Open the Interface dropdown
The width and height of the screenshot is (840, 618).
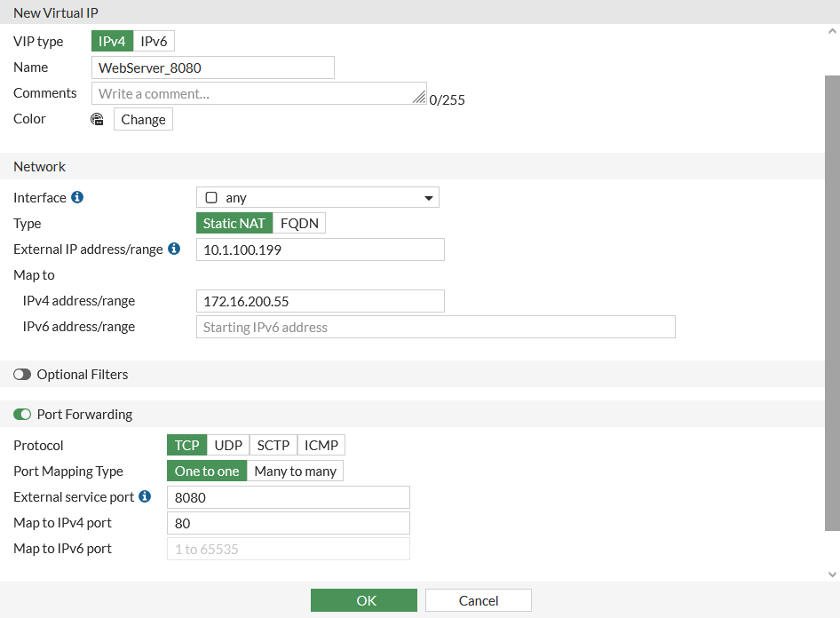point(430,197)
